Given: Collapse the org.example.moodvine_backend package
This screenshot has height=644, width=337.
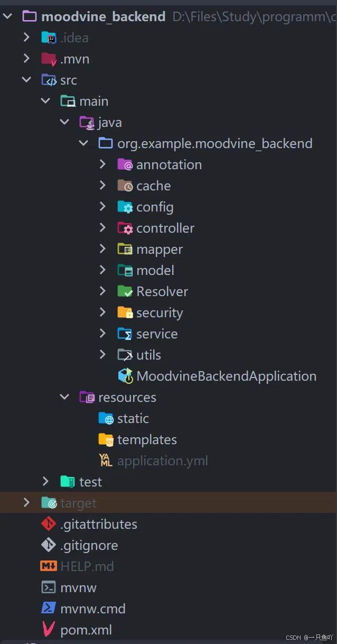Looking at the screenshot, I should [x=83, y=143].
